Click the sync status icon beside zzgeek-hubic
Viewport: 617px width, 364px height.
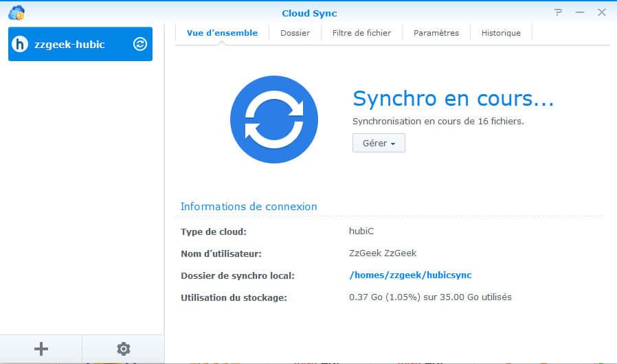[x=139, y=44]
